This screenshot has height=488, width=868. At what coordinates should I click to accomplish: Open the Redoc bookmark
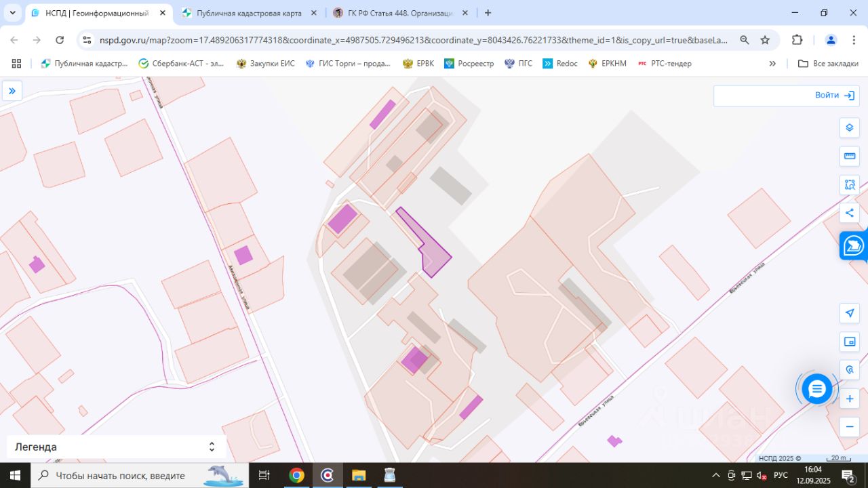(x=560, y=63)
